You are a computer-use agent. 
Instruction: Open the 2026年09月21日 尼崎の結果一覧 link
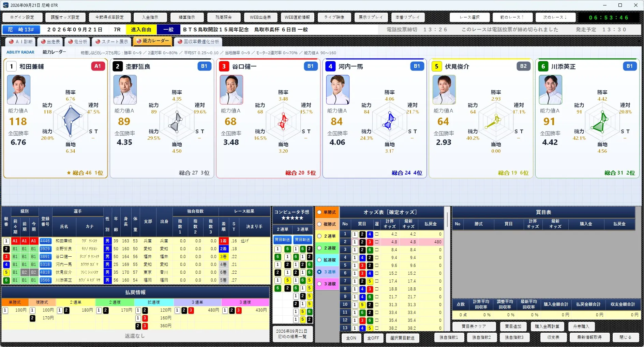(x=292, y=334)
